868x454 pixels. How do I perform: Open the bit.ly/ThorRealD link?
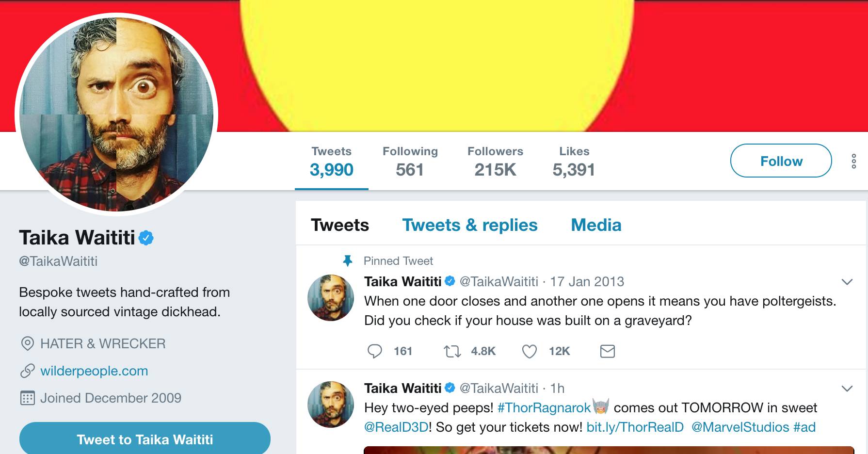tap(635, 427)
